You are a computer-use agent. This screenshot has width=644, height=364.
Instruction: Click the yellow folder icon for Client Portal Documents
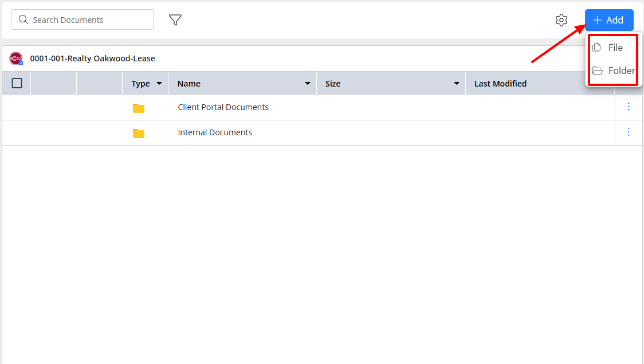click(x=138, y=107)
